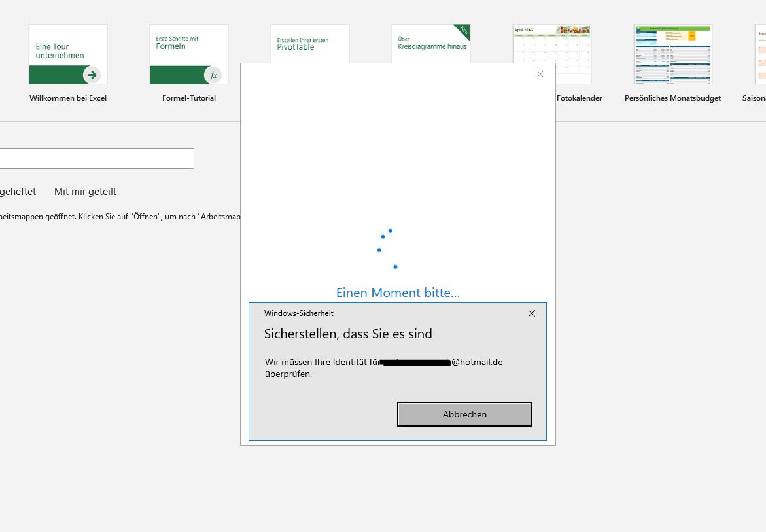This screenshot has width=766, height=532.
Task: Click the 'Wir müssen Ihre Identität' message text
Action: (x=384, y=368)
